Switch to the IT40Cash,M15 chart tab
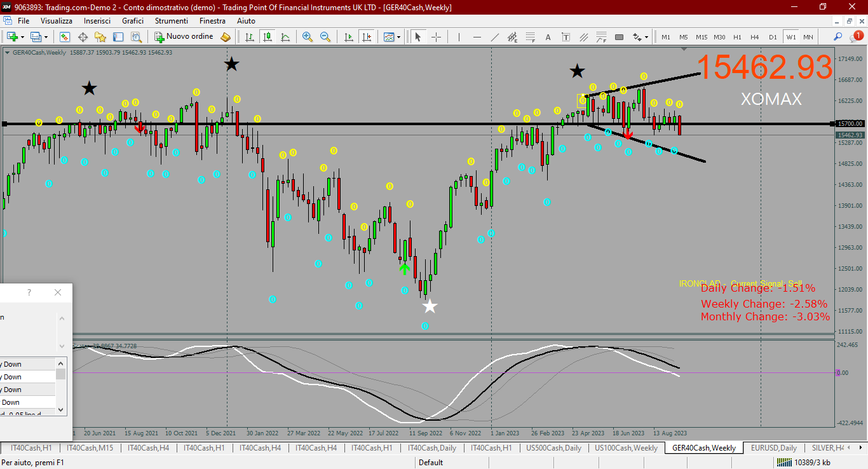The width and height of the screenshot is (868, 469). pyautogui.click(x=90, y=448)
